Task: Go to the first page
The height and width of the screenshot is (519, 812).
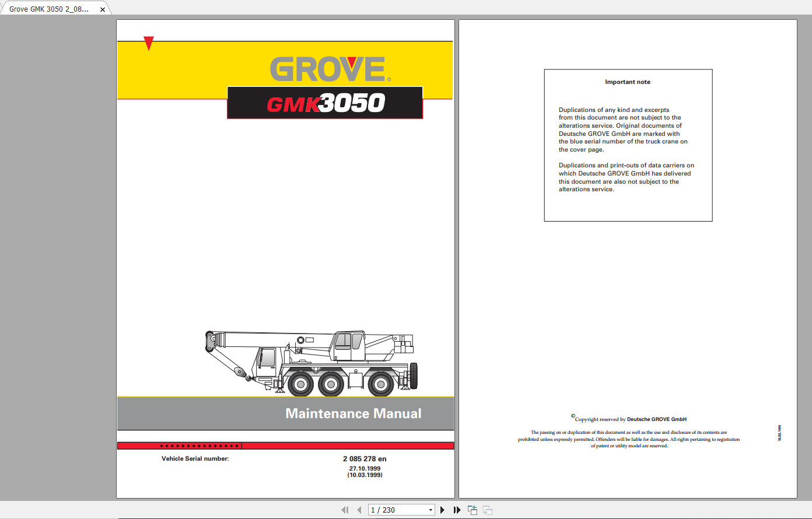Action: click(345, 510)
